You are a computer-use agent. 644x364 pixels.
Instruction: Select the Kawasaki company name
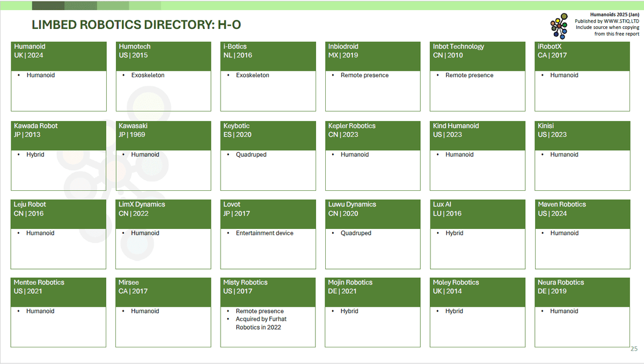(x=133, y=126)
